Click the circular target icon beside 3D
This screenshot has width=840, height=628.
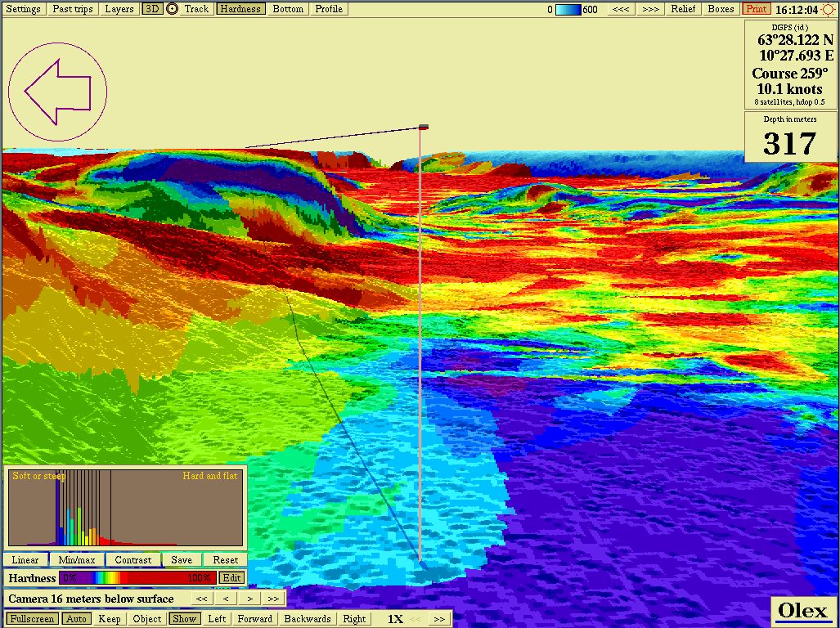click(172, 9)
